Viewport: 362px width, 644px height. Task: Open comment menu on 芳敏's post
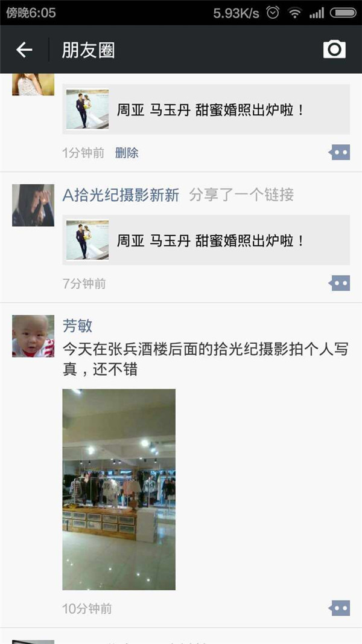coord(340,608)
